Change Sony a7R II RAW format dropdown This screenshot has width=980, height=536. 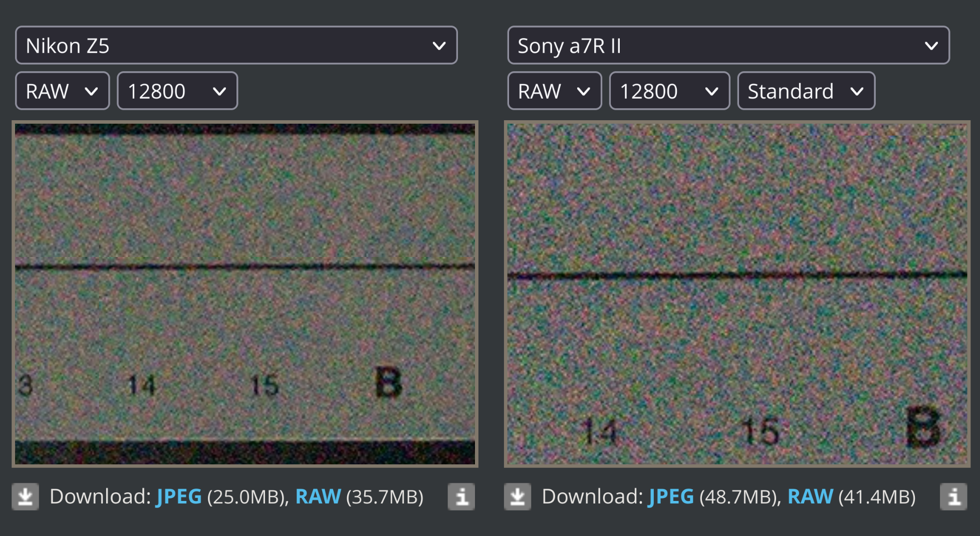[555, 91]
